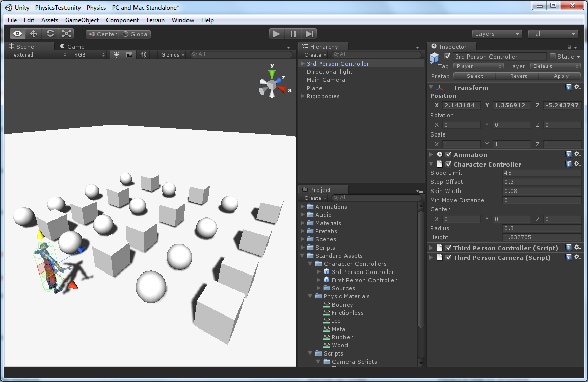Open Character Controller help icon
Viewport: 588px width, 382px height.
[x=569, y=164]
